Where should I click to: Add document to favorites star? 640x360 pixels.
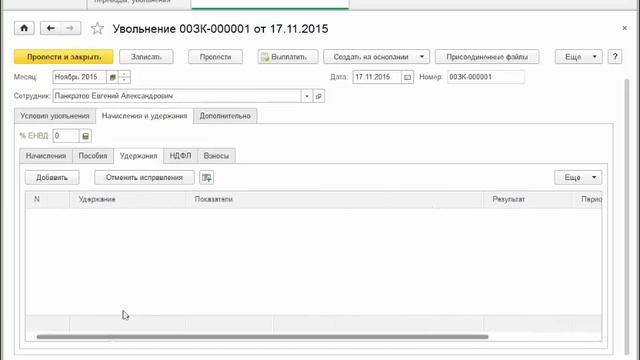click(x=97, y=29)
